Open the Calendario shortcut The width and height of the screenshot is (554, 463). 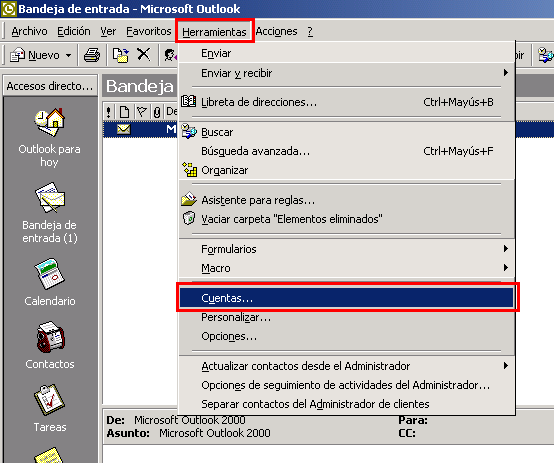[49, 283]
